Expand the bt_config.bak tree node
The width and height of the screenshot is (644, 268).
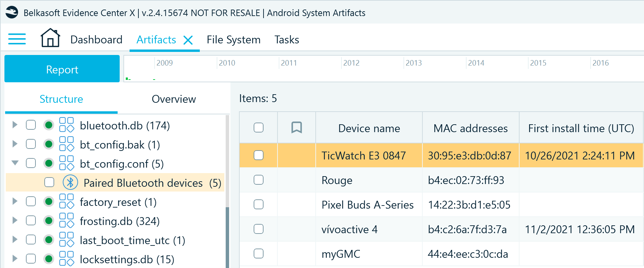coord(15,144)
